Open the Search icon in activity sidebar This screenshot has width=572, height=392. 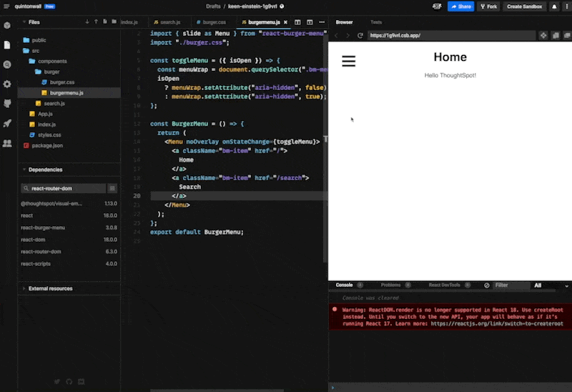7,64
